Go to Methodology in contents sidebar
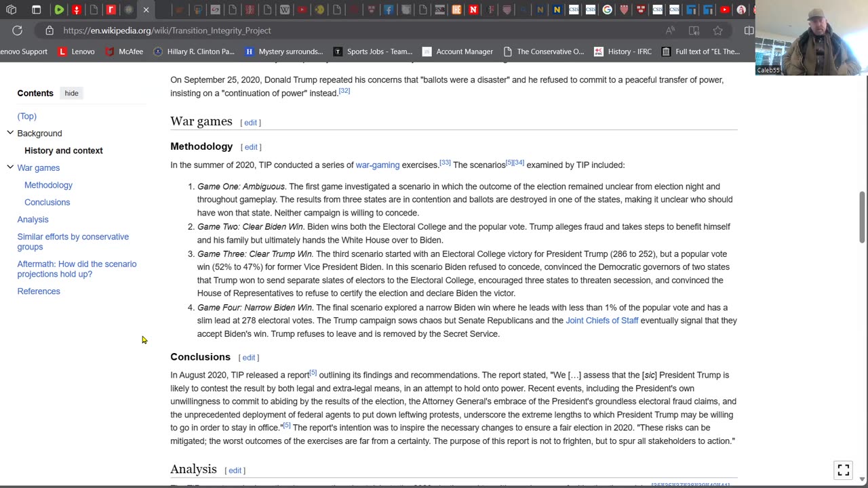Viewport: 868px width, 488px height. click(x=48, y=185)
